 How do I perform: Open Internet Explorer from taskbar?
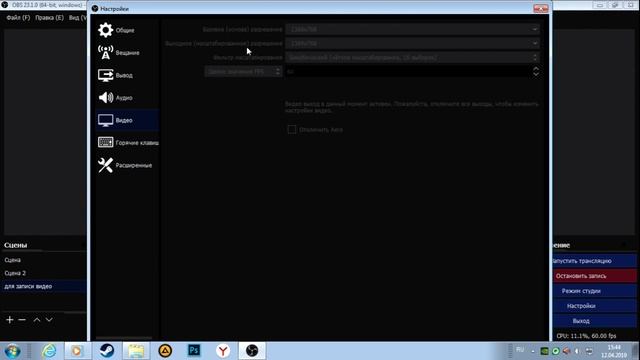[49, 351]
